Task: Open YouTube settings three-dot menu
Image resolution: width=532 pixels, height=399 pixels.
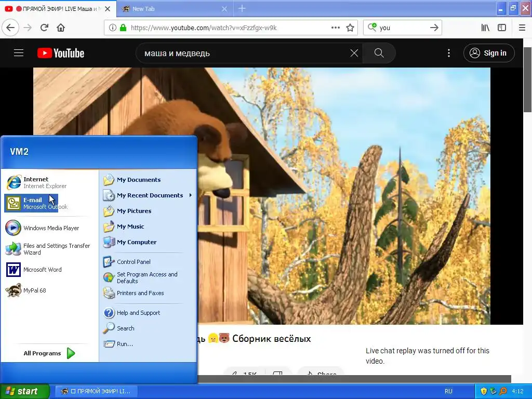Action: point(449,53)
